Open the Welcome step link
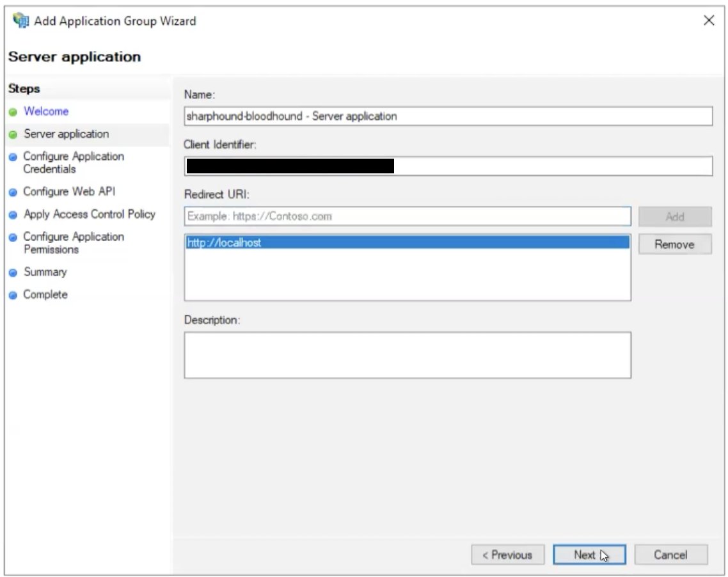This screenshot has width=728, height=577. 46,111
